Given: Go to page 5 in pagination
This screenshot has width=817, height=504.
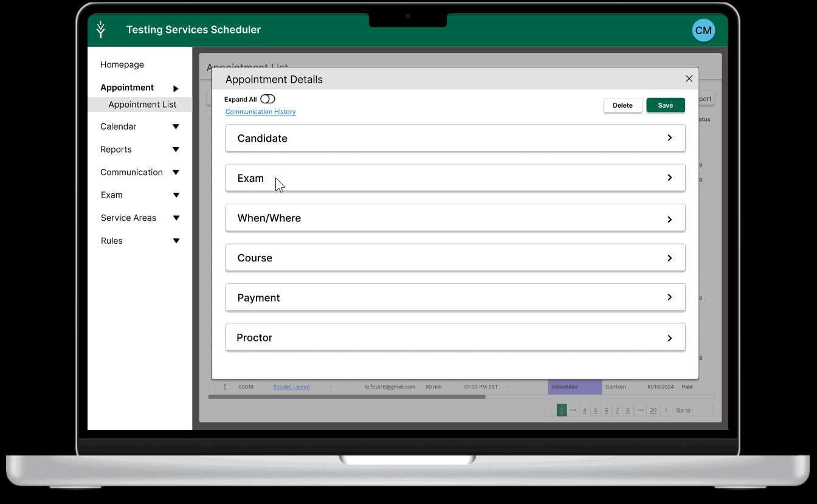Looking at the screenshot, I should (x=596, y=410).
